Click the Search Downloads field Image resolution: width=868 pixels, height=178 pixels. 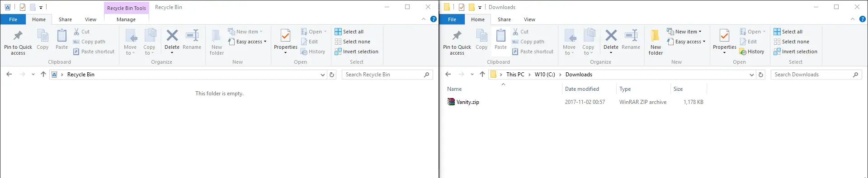click(x=816, y=75)
